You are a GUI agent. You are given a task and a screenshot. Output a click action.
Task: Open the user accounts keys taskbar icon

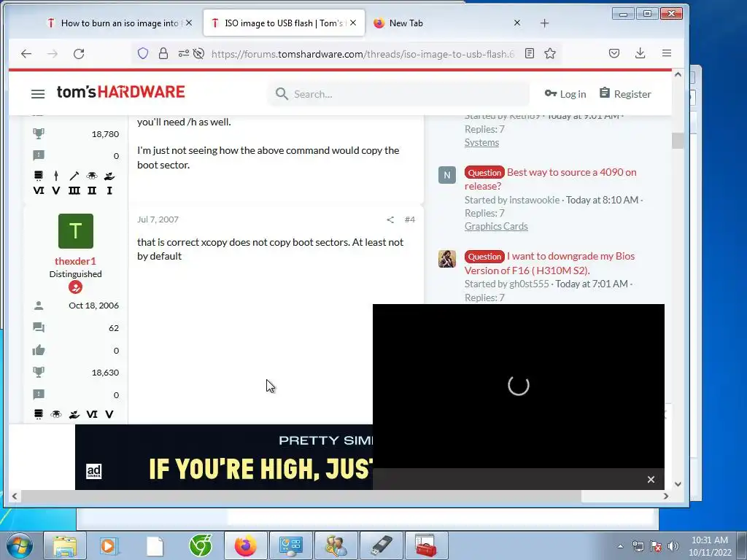click(x=336, y=545)
